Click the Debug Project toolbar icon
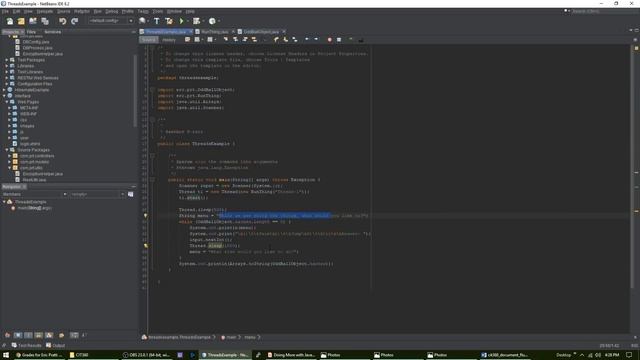Viewport: 640px width, 360px height. (197, 21)
